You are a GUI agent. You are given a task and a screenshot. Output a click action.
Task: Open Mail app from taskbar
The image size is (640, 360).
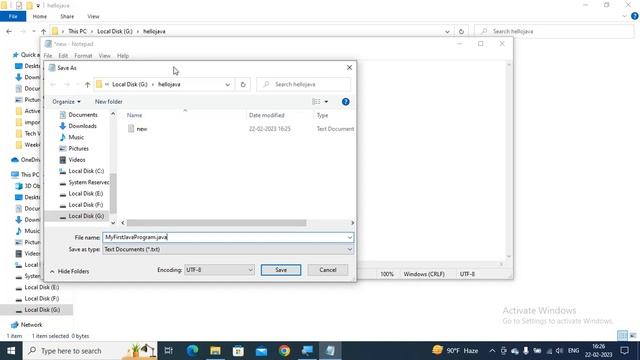tap(262, 351)
